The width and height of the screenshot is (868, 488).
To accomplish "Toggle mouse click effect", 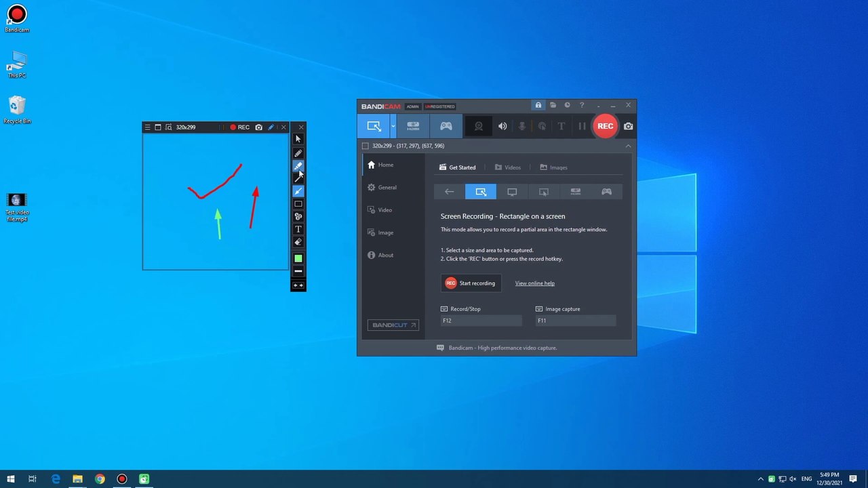I will [542, 126].
